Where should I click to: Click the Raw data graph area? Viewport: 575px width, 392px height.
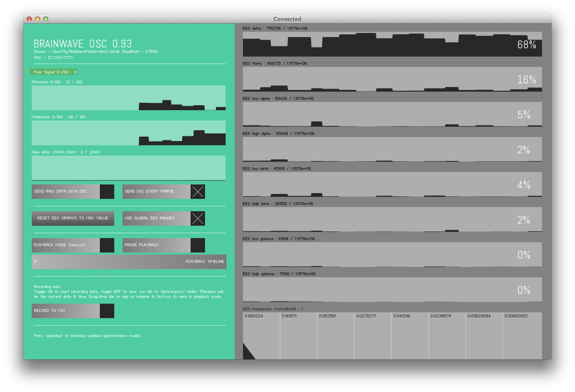128,168
